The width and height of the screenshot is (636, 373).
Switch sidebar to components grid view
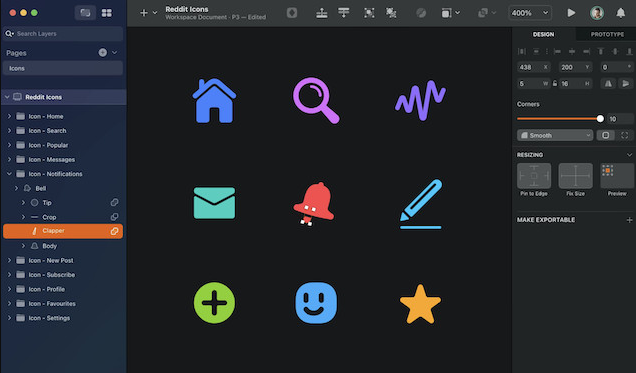click(107, 13)
